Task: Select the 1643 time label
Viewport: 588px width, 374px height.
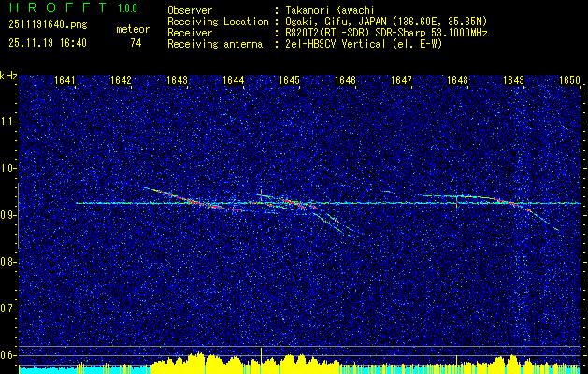Action: 177,80
